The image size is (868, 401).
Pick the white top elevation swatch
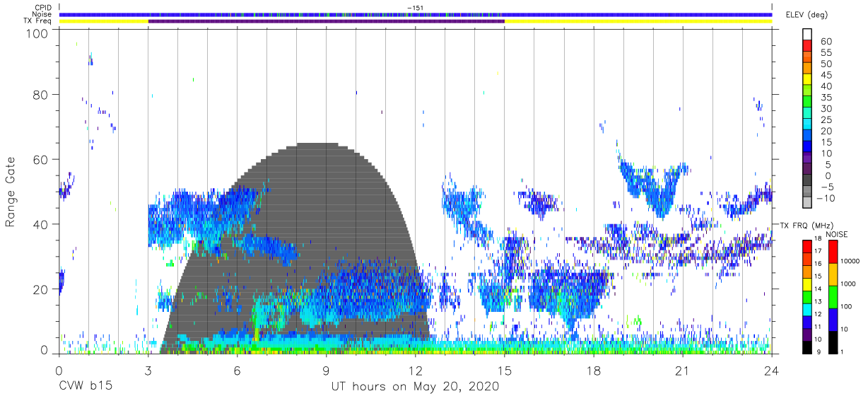coord(808,35)
